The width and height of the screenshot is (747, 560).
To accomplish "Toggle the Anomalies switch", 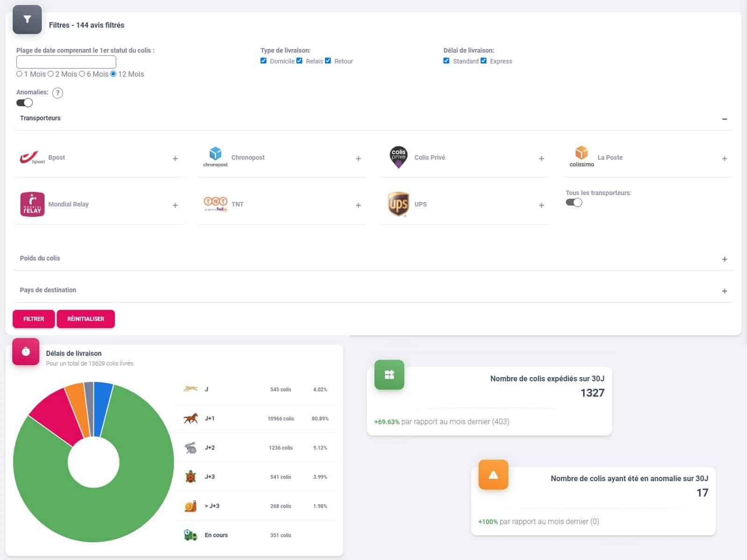I will 24,103.
